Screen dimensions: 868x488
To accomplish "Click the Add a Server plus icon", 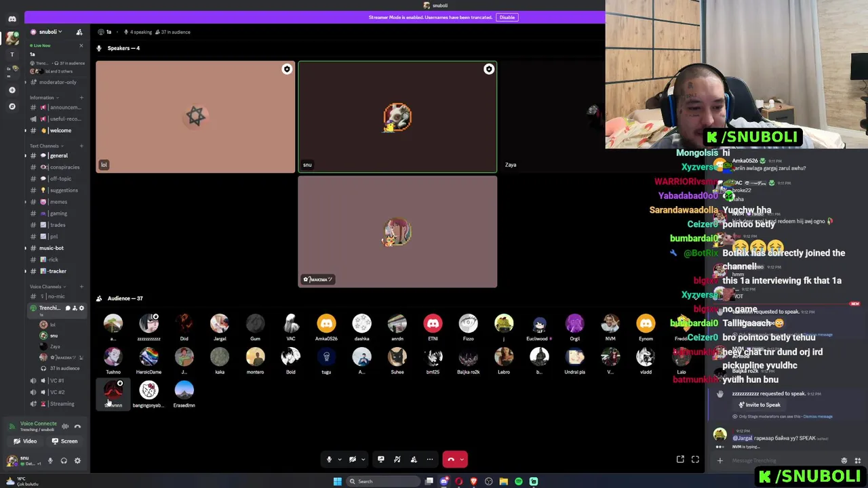I will click(x=12, y=89).
